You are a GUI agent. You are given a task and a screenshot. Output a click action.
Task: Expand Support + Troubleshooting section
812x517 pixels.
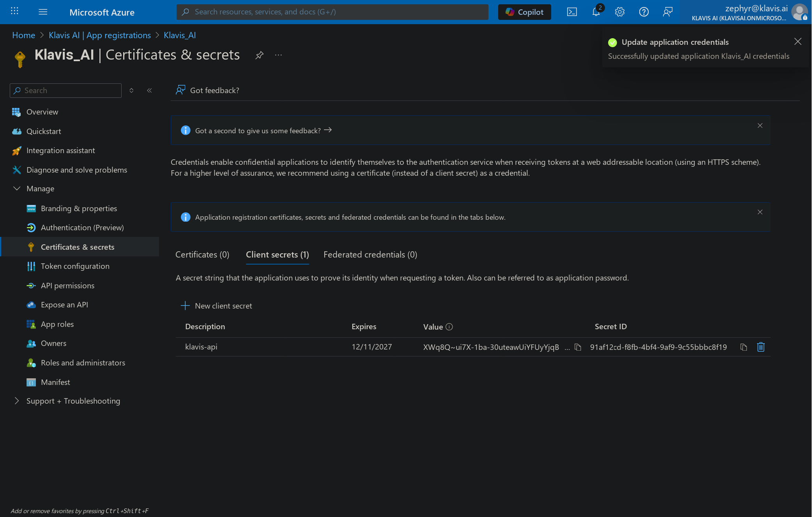coord(17,401)
